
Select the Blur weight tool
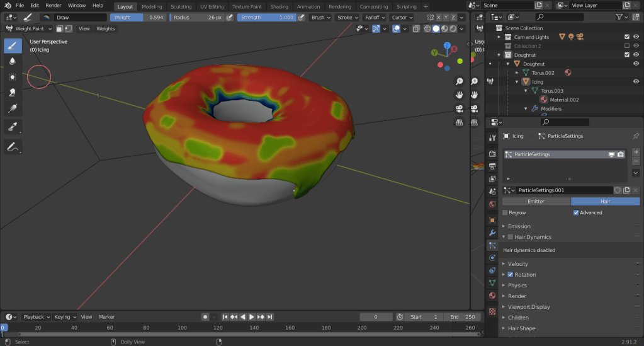click(12, 61)
